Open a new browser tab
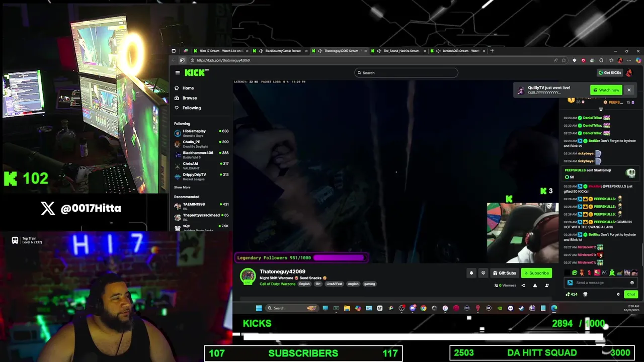 [x=493, y=51]
